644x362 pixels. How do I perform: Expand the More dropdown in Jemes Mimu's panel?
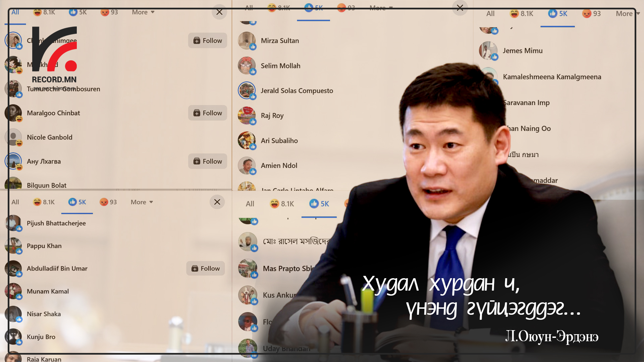(x=628, y=13)
